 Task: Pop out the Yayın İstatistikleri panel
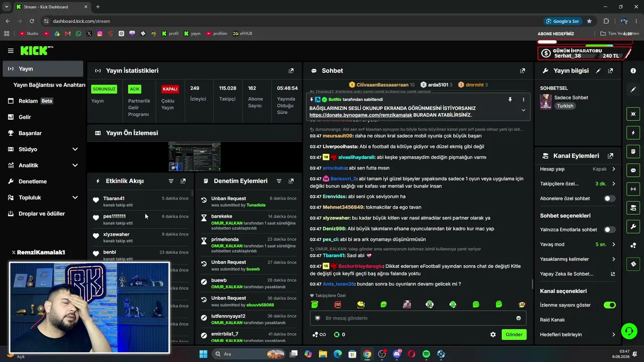click(291, 71)
